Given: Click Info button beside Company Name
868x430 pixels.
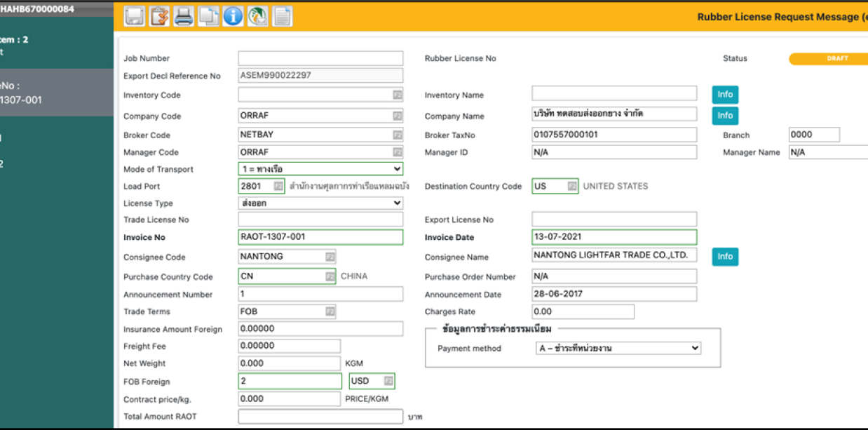Looking at the screenshot, I should pyautogui.click(x=725, y=116).
